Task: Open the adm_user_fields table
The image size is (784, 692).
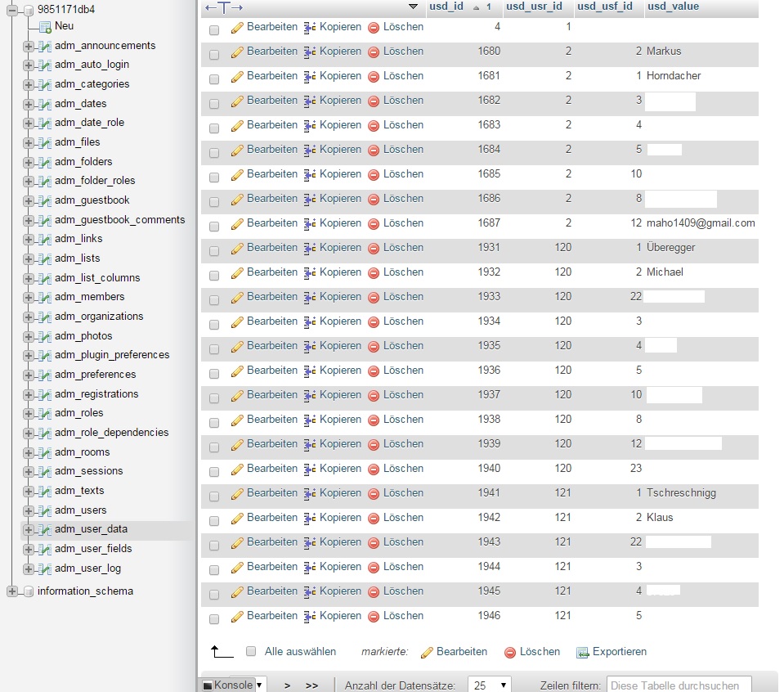Action: [x=92, y=549]
